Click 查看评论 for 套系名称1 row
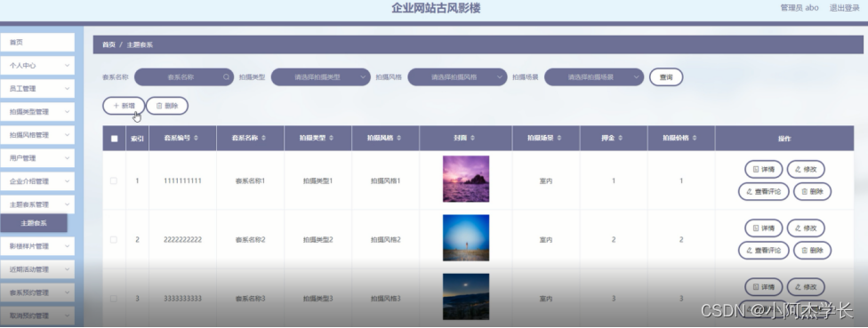This screenshot has width=868, height=328. pyautogui.click(x=763, y=191)
